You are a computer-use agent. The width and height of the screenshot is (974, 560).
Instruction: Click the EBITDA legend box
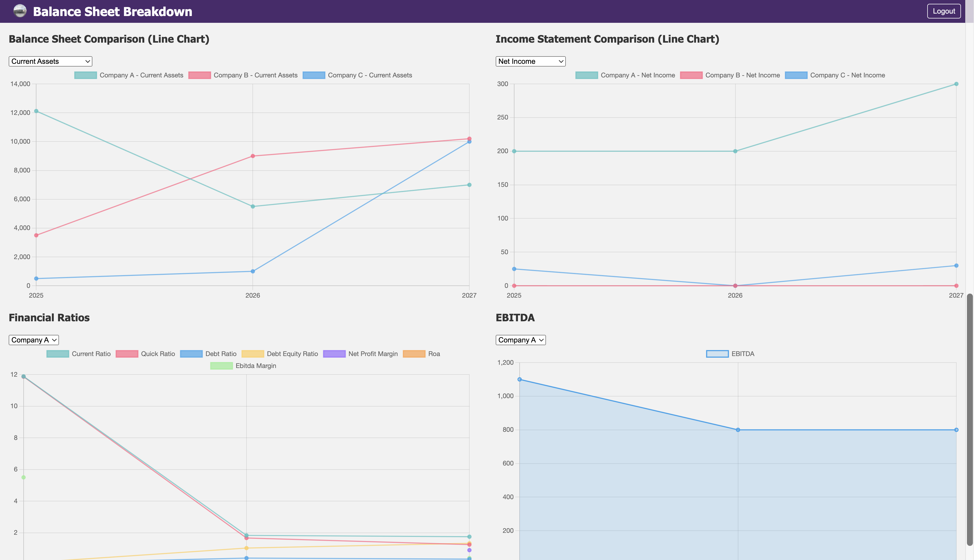click(717, 354)
